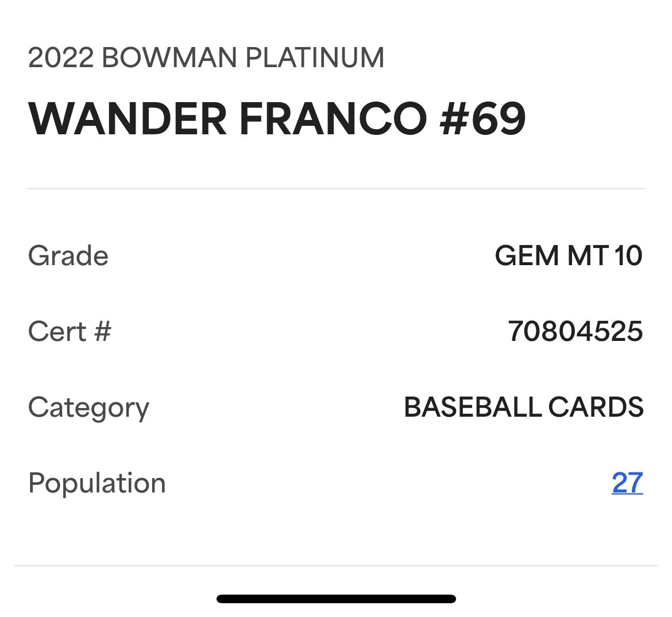Viewport: 672px width, 617px height.
Task: Click the word PLATINUM in set name
Action: coord(315,57)
